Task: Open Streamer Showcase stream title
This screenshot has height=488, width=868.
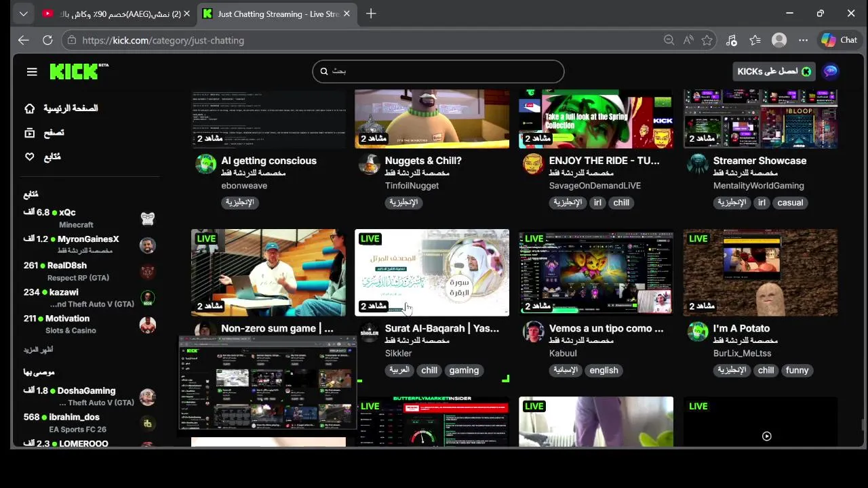Action: 759,161
